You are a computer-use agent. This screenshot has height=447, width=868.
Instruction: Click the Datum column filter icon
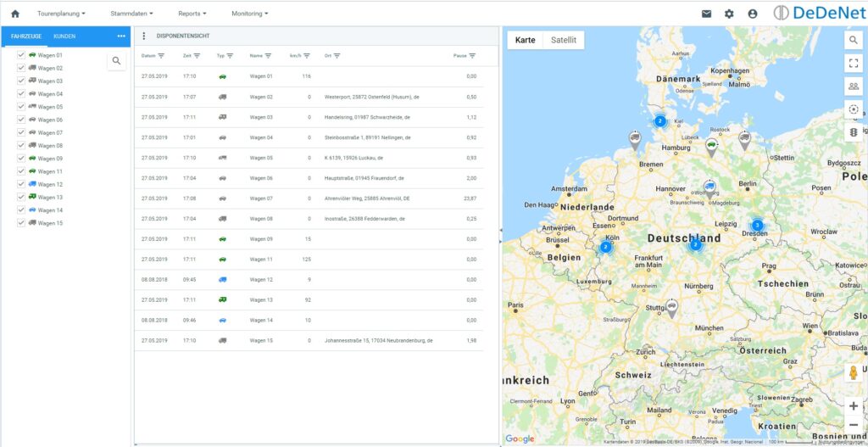(x=161, y=56)
